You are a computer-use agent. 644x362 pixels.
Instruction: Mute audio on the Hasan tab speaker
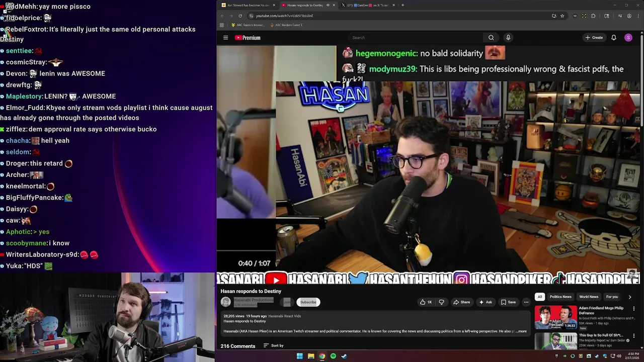pyautogui.click(x=328, y=5)
